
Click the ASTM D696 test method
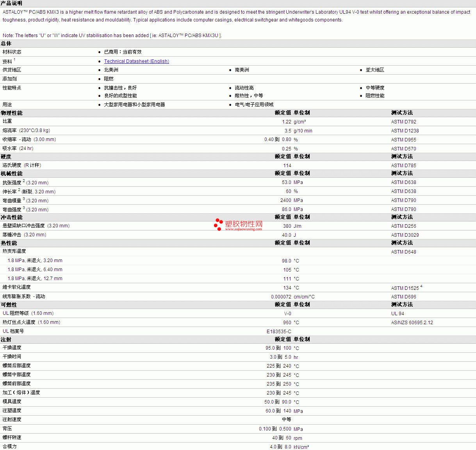[404, 297]
